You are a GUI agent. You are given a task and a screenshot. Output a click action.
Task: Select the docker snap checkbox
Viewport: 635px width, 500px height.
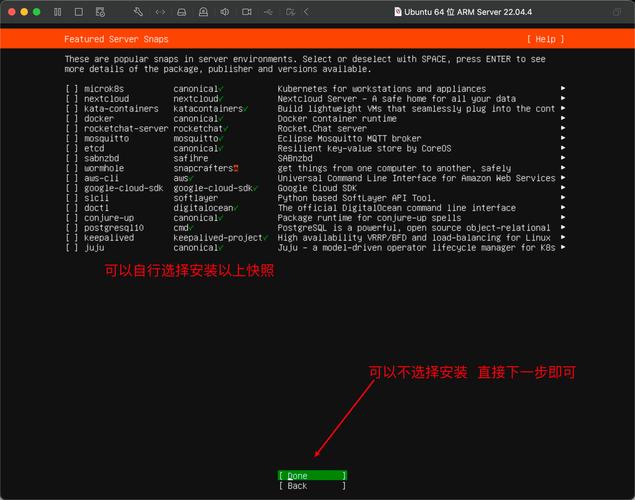pyautogui.click(x=72, y=119)
